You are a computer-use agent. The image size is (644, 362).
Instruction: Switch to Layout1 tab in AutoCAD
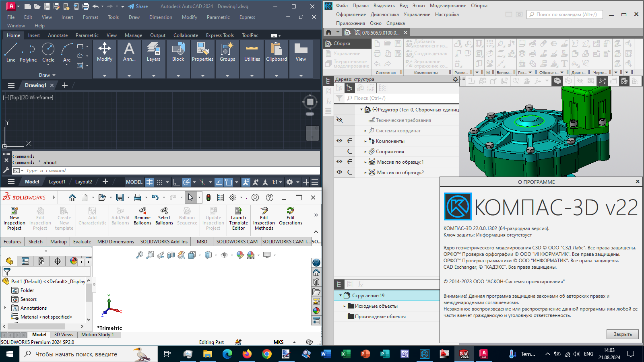(57, 182)
